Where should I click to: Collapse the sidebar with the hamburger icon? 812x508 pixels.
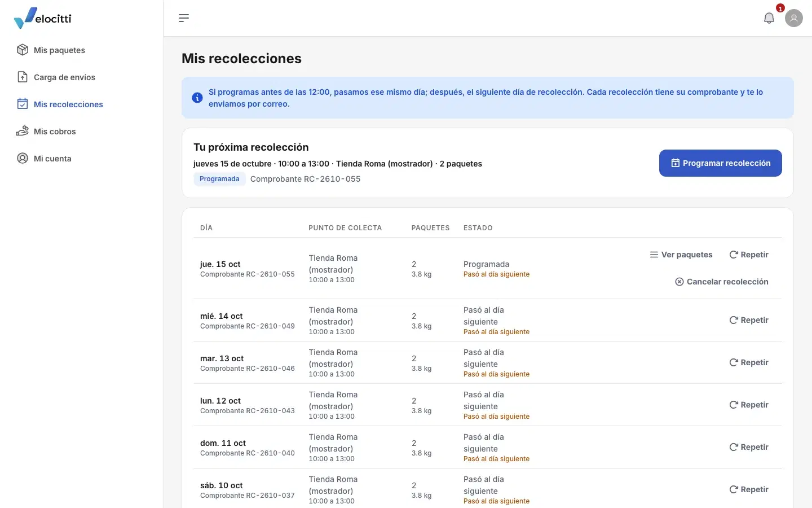coord(184,18)
